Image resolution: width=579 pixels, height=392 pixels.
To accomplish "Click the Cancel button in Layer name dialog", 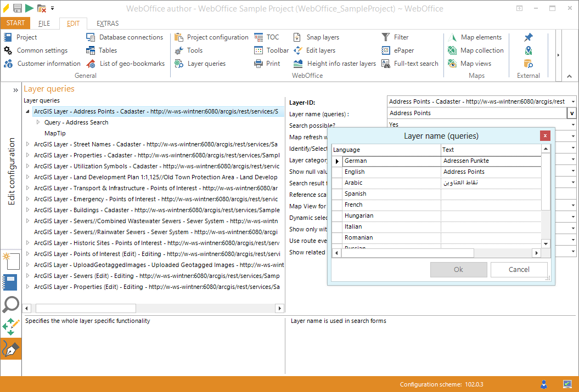I will click(x=519, y=269).
